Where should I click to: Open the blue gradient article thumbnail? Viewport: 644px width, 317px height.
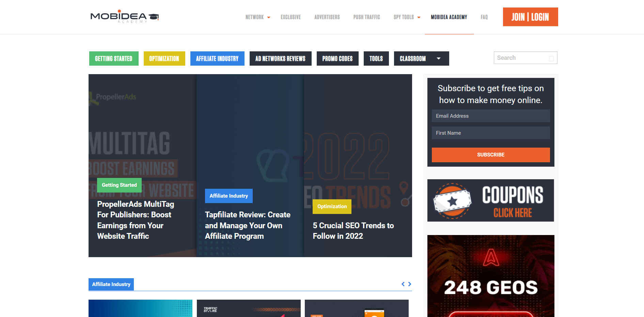(140, 308)
